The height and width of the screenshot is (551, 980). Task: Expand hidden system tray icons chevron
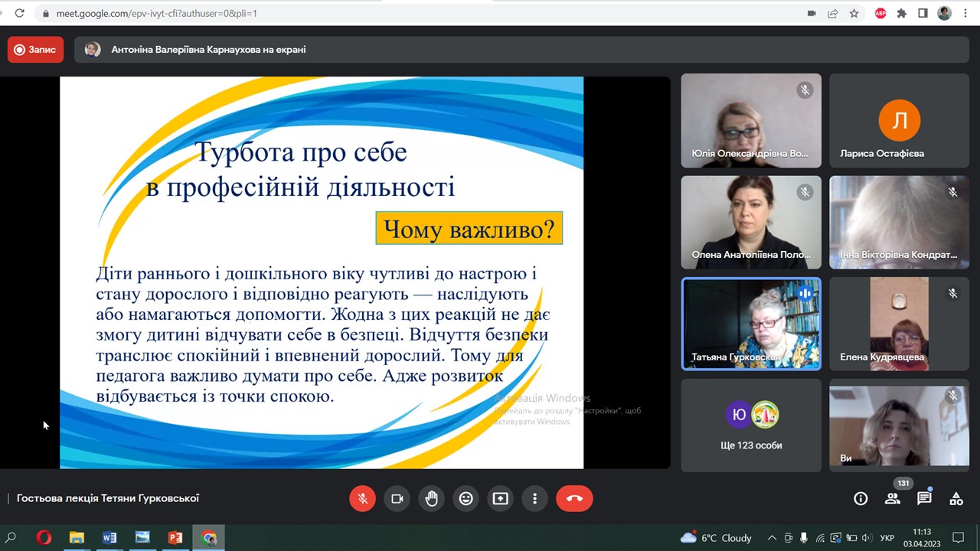pos(773,537)
